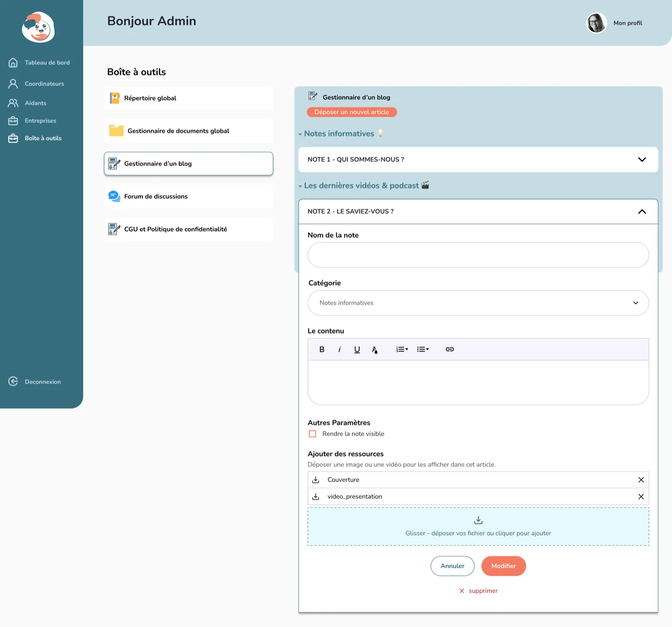
Task: Click the Boîte à outils toolbox icon
Action: [13, 138]
